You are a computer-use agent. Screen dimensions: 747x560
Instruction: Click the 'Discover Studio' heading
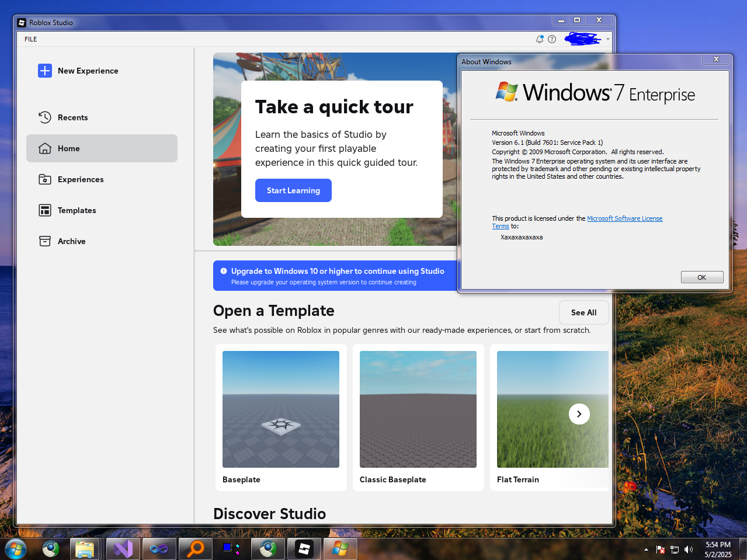(270, 514)
